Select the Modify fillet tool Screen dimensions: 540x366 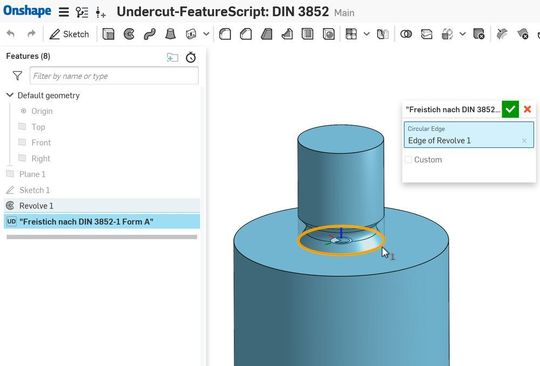click(x=502, y=34)
